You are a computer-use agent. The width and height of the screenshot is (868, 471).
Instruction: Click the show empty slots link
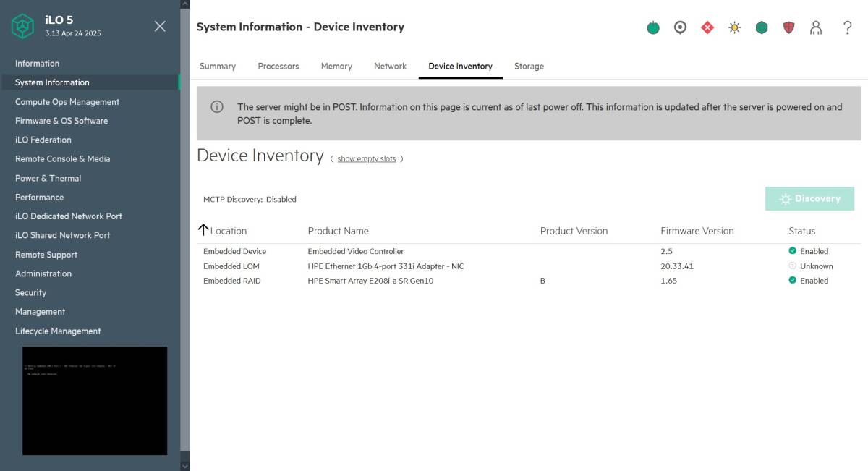pyautogui.click(x=366, y=158)
